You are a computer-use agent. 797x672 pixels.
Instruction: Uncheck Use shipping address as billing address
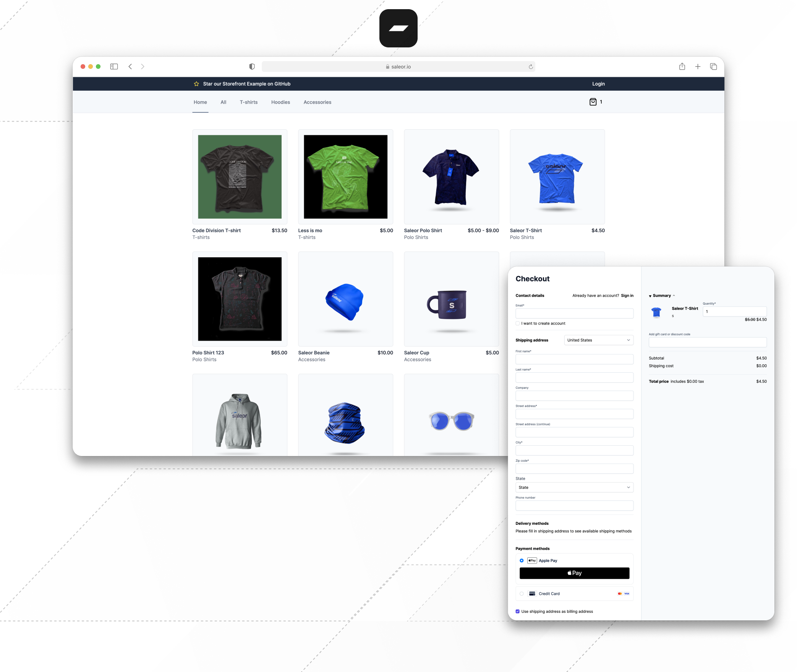[518, 611]
